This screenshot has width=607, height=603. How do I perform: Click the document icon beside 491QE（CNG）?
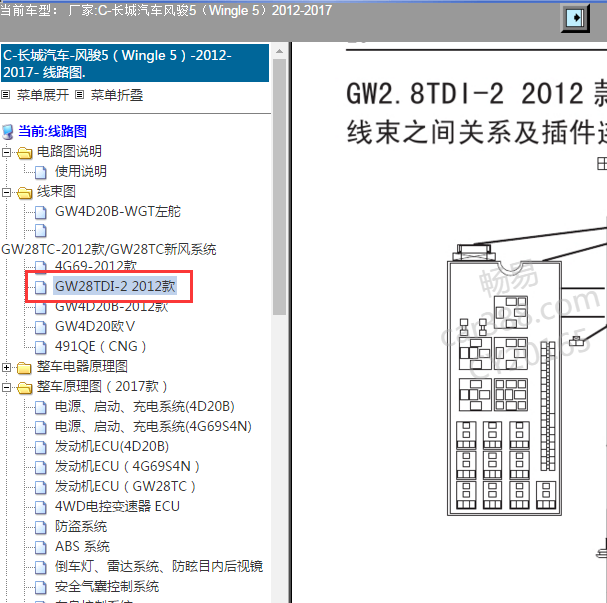pos(41,347)
